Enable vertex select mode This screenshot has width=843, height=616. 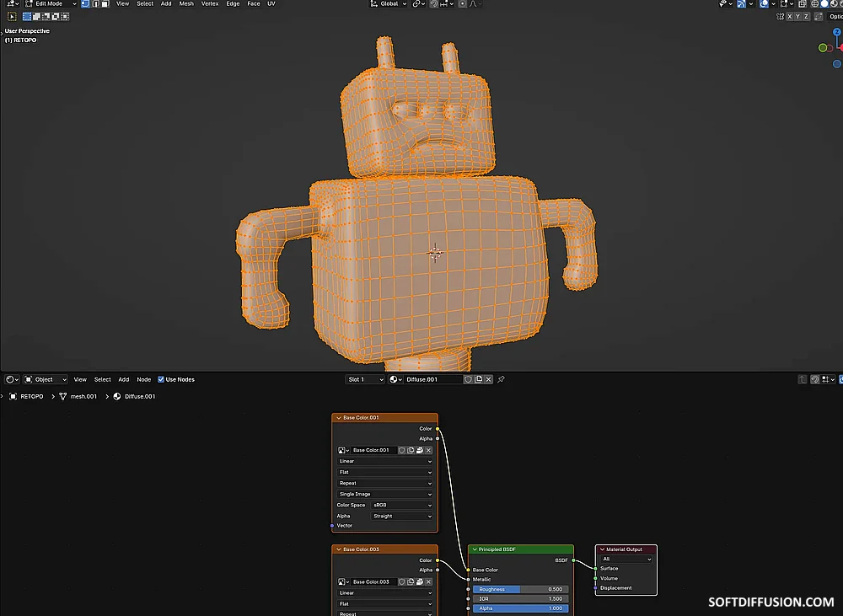(85, 3)
